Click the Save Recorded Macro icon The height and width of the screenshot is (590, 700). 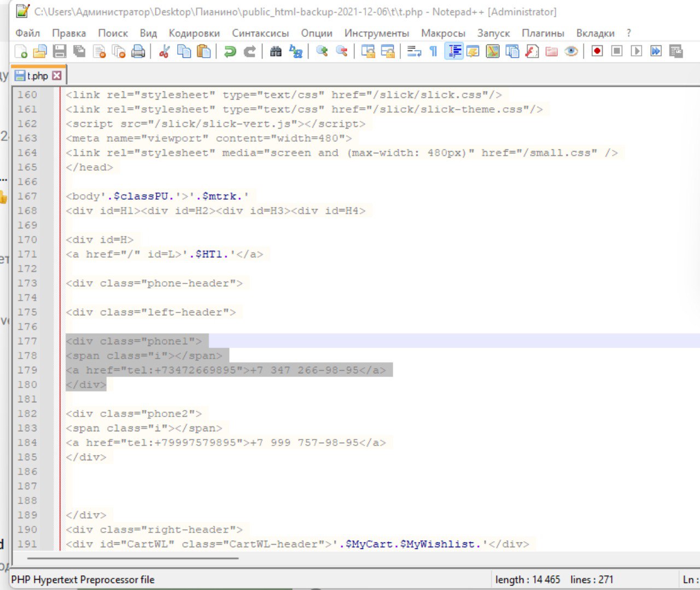click(676, 51)
